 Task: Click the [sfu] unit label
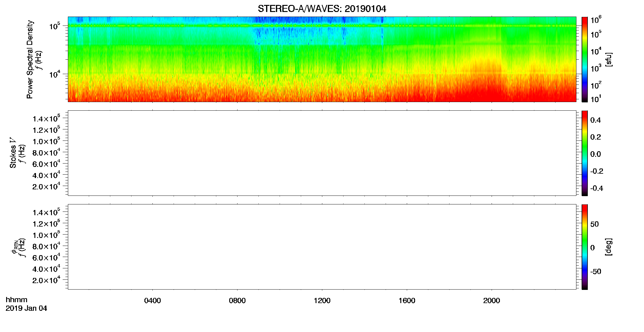609,60
